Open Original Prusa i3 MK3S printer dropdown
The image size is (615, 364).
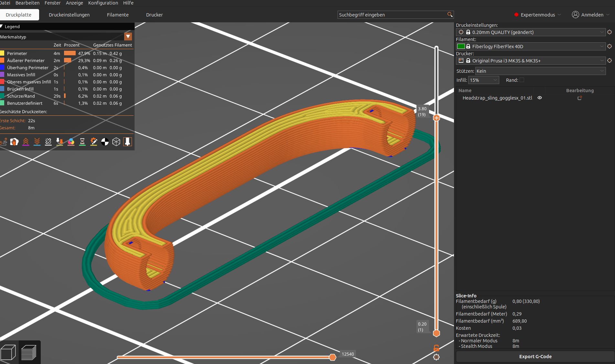click(x=531, y=60)
